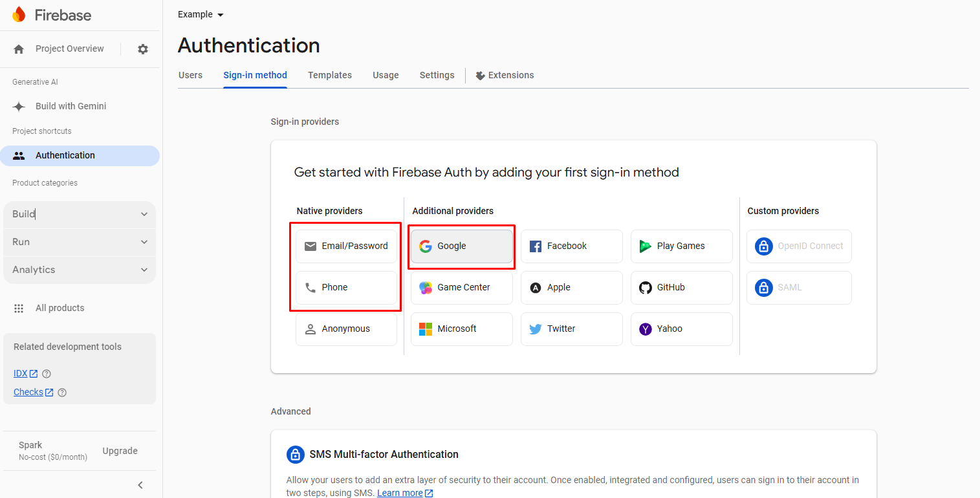Collapse the sidebar navigation
The image size is (980, 498).
click(140, 485)
